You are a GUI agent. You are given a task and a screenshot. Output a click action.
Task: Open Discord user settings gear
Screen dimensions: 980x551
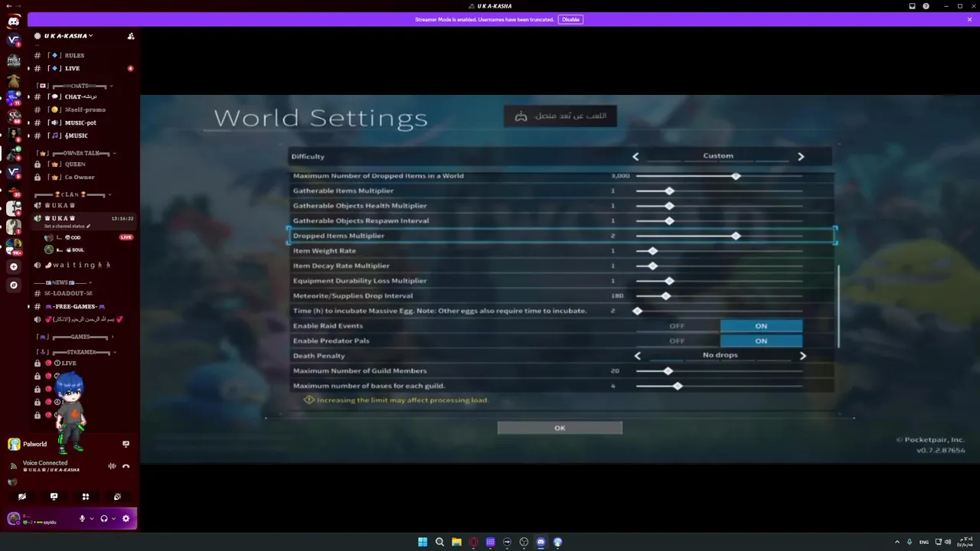(126, 518)
